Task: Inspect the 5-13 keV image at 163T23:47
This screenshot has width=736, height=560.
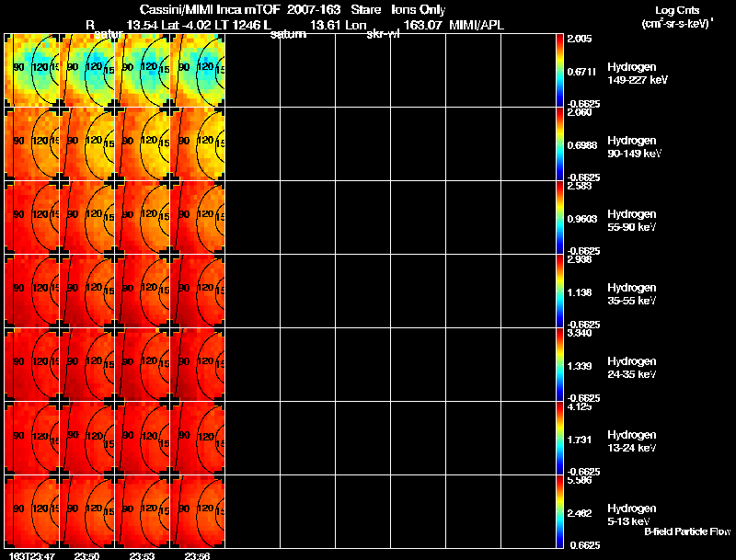Action: tap(32, 511)
